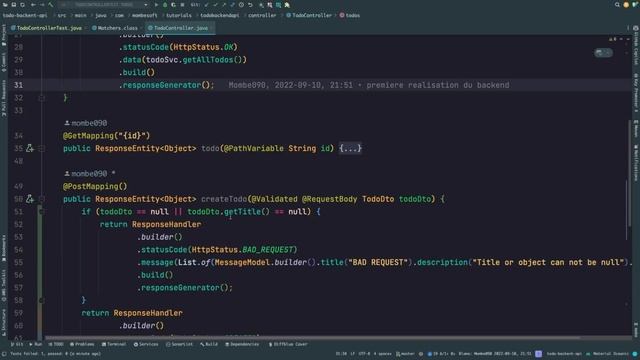Click the Open folder icon in toolbar

pos(5,4)
